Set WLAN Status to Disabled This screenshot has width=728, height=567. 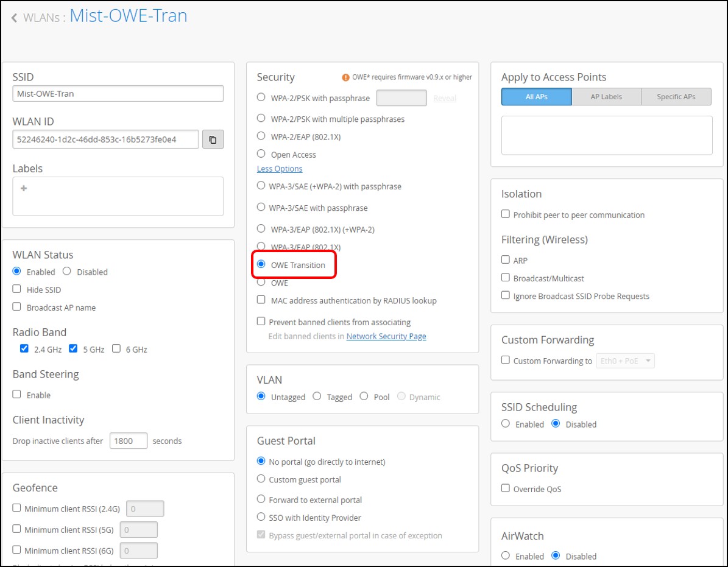pos(67,271)
